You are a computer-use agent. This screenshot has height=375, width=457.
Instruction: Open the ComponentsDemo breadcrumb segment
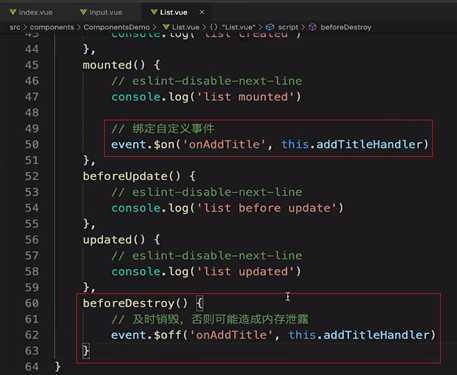[117, 27]
